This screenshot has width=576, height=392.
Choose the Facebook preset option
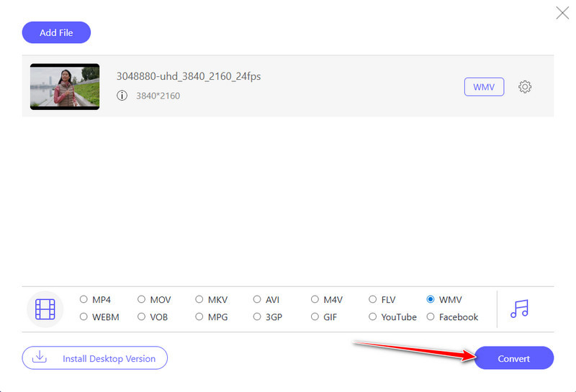431,316
